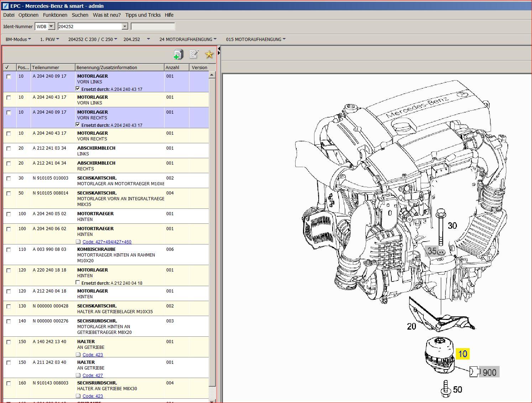Open document icon beside Code: 427
Image resolution: width=532 pixels, height=403 pixels.
click(78, 375)
